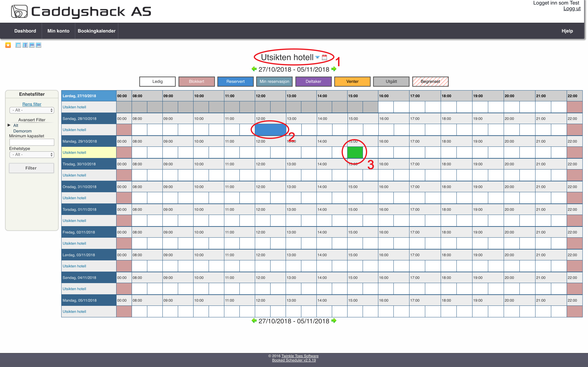Click the orange star favorite icon
The height and width of the screenshot is (367, 588).
click(x=8, y=45)
